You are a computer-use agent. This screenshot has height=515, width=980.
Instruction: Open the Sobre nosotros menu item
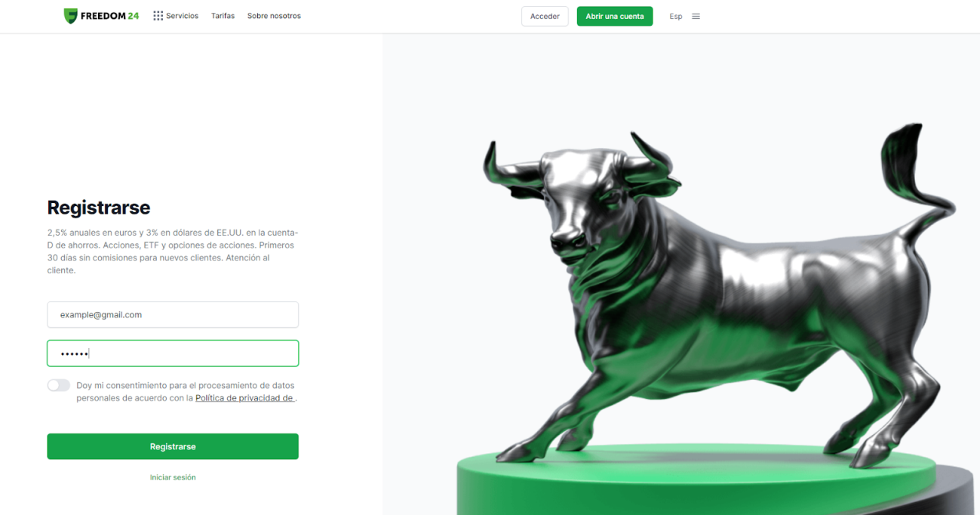click(274, 16)
